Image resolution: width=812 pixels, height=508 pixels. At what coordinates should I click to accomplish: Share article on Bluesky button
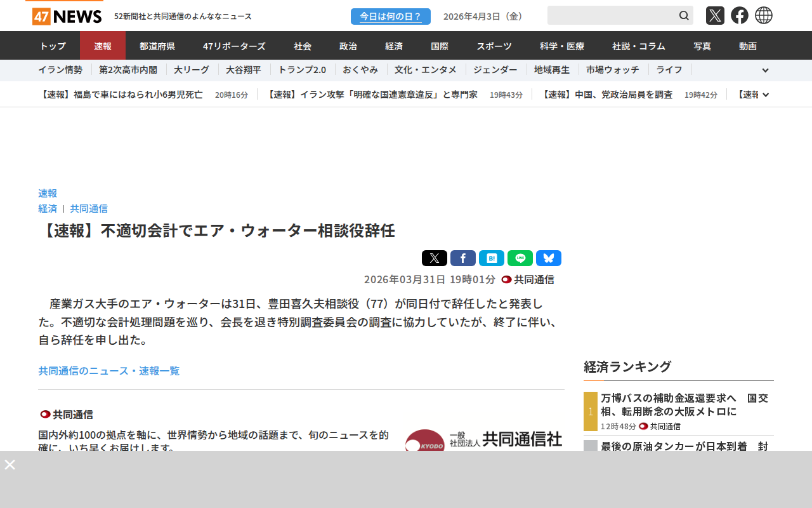[x=549, y=258]
